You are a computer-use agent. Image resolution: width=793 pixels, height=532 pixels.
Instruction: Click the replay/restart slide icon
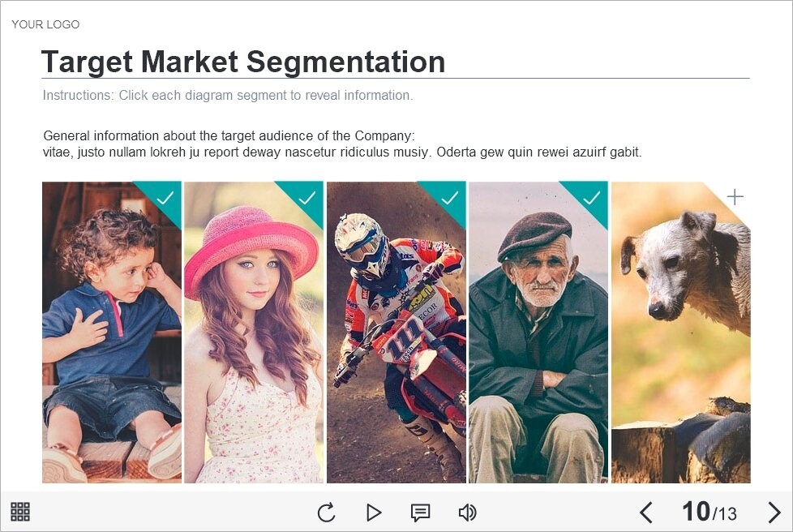(x=326, y=513)
